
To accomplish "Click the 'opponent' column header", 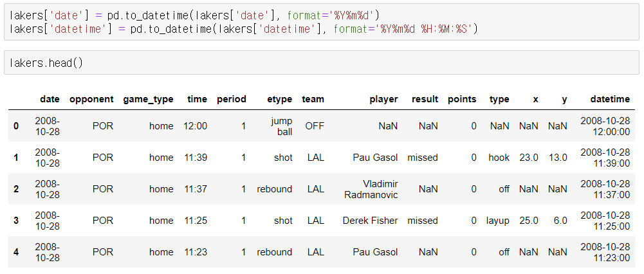I will click(x=91, y=99).
